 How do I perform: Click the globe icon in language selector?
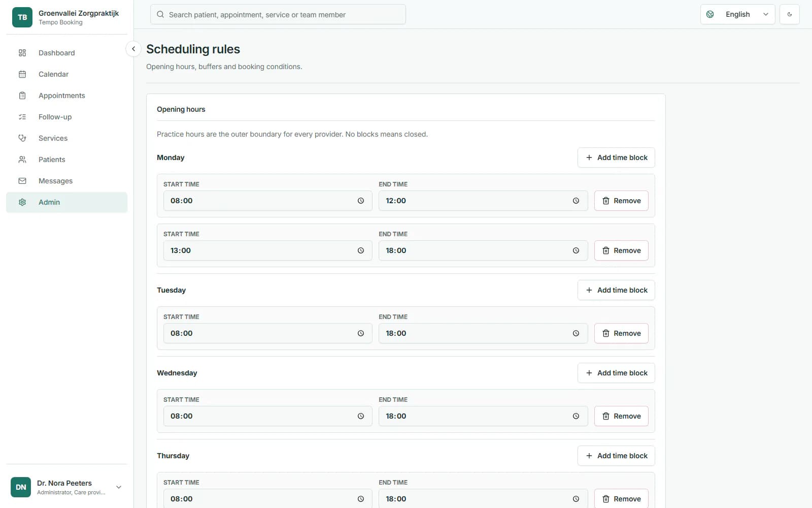point(710,14)
